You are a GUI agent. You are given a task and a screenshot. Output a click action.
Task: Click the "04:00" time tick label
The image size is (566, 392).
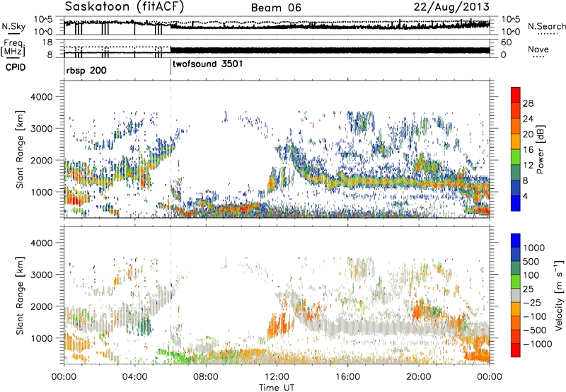coord(135,377)
